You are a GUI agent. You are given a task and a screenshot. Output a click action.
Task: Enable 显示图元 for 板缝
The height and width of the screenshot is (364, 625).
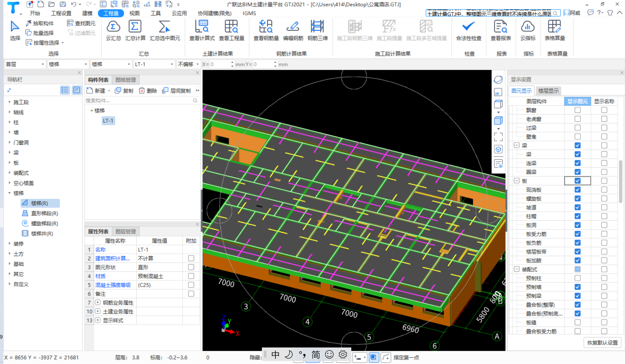(577, 322)
